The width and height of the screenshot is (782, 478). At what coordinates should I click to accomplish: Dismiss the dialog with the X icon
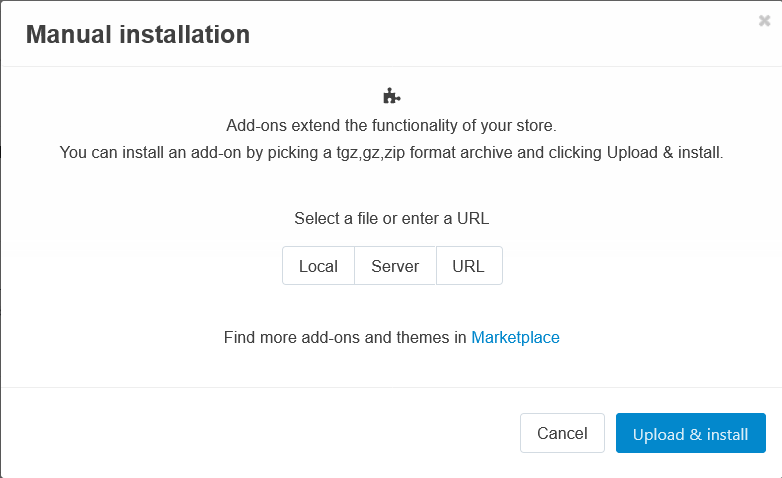(x=765, y=21)
